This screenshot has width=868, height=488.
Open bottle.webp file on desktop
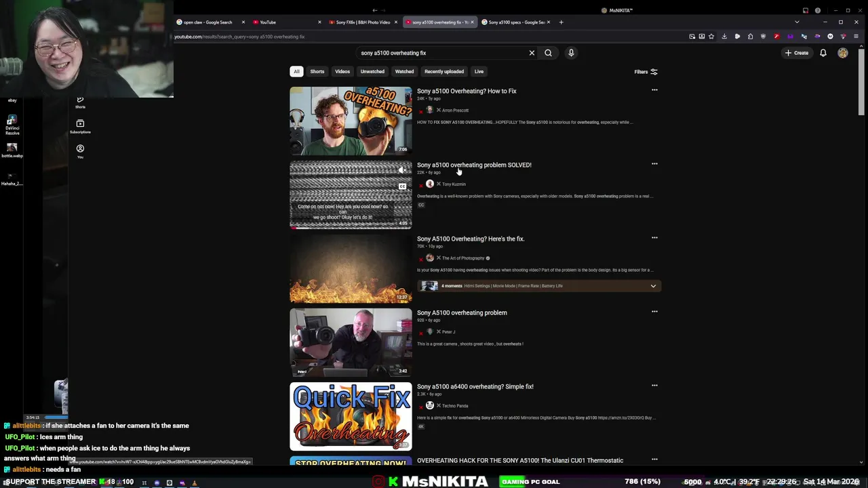[12, 150]
